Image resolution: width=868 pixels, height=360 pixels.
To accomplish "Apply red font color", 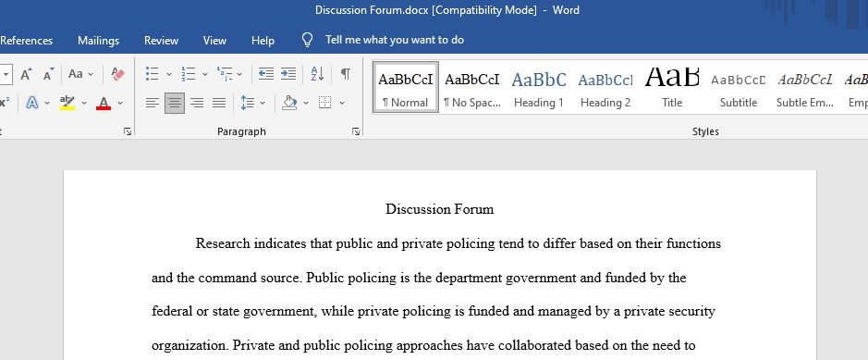I will click(104, 103).
